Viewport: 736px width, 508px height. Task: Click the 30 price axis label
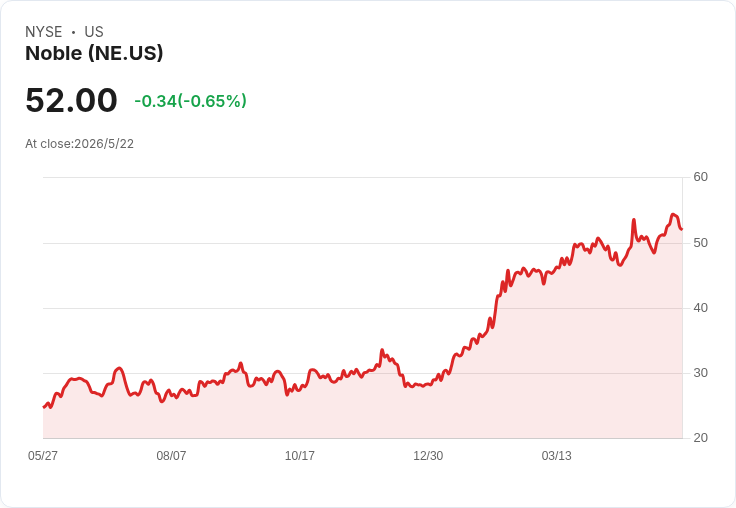coord(701,373)
